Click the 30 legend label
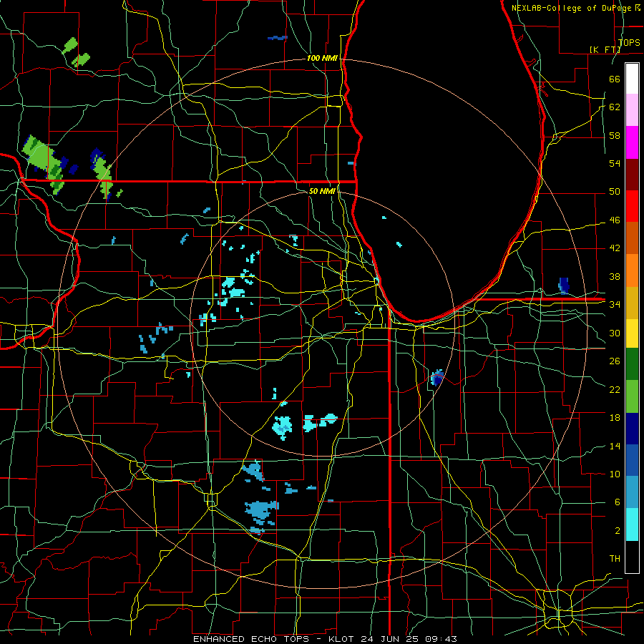The width and height of the screenshot is (644, 644). (615, 333)
